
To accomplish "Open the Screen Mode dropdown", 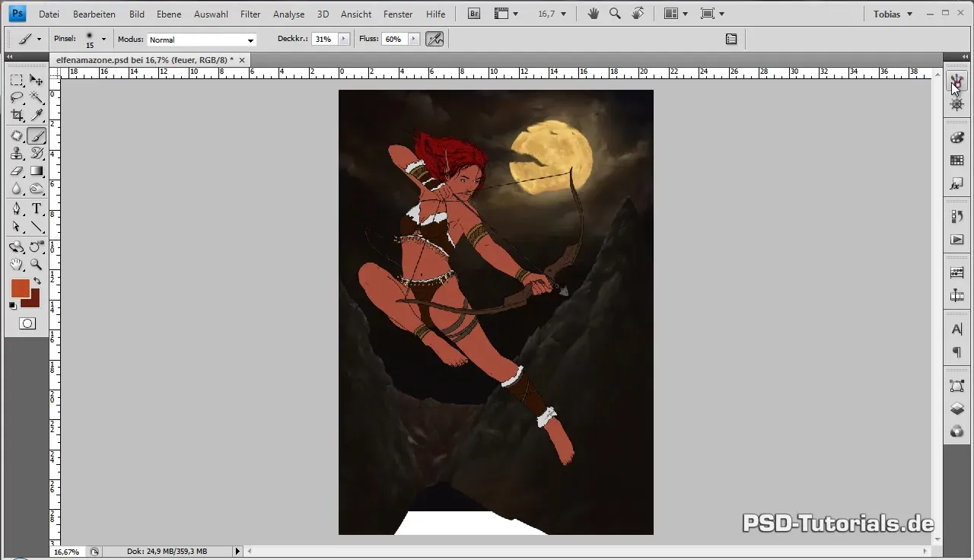I will tap(711, 14).
